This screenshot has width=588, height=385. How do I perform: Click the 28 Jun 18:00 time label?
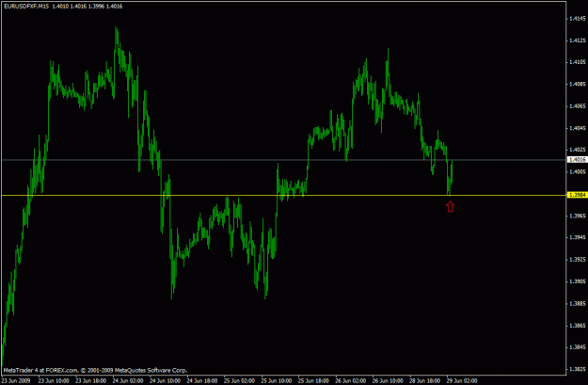[425, 381]
